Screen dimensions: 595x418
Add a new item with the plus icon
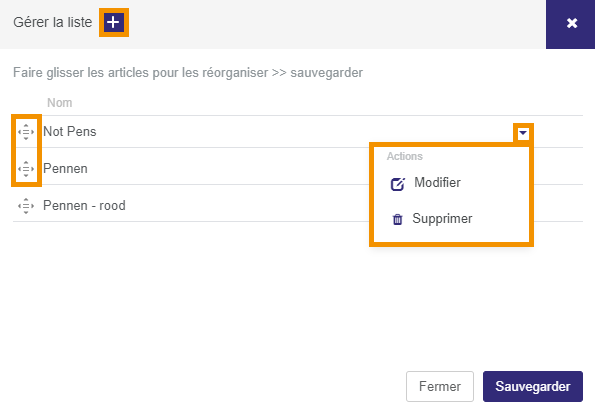[x=114, y=22]
